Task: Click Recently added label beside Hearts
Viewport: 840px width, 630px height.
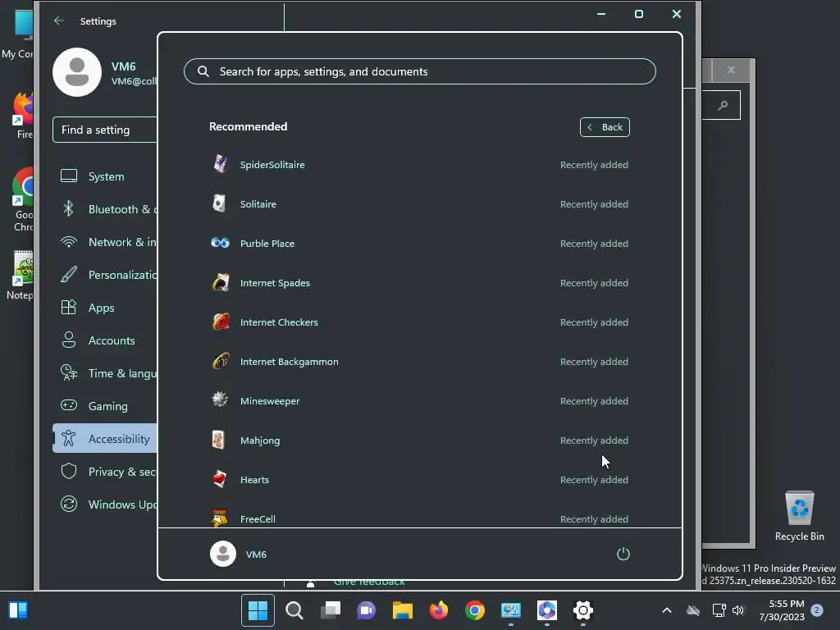Action: coord(594,479)
